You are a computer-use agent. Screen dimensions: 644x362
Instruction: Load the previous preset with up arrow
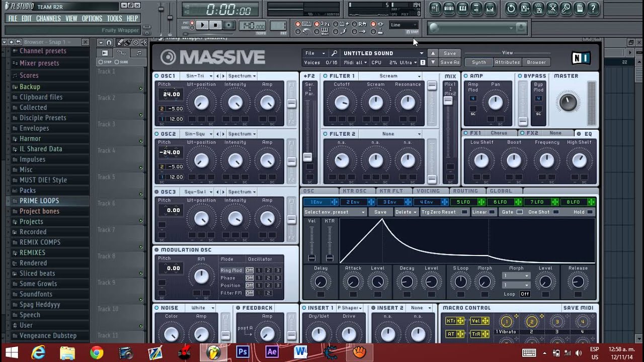click(433, 53)
